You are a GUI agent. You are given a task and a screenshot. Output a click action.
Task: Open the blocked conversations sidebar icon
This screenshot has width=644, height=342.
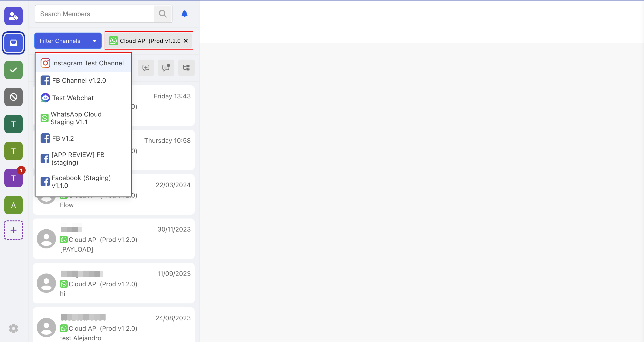click(14, 97)
